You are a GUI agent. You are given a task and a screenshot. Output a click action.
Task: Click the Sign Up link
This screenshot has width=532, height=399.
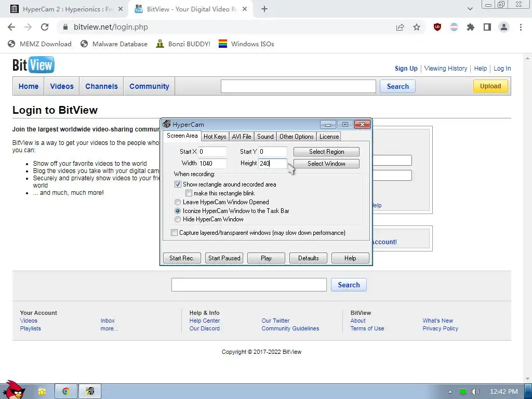click(406, 69)
